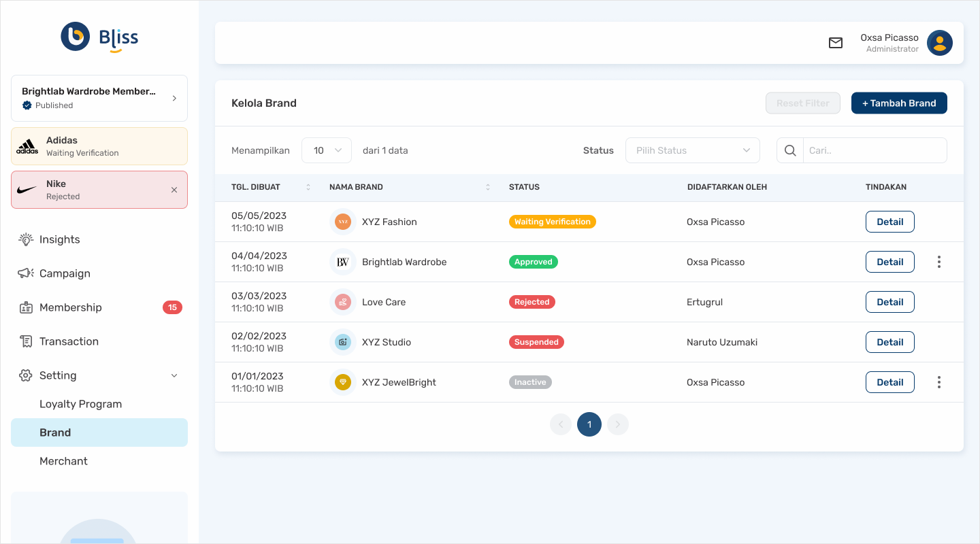The height and width of the screenshot is (544, 980).
Task: Click the Bliss logo
Action: 99,37
